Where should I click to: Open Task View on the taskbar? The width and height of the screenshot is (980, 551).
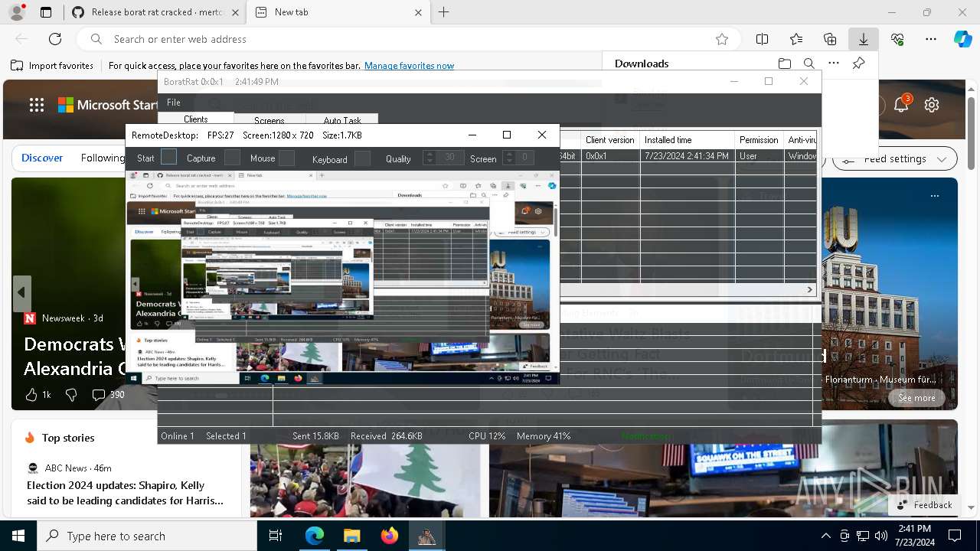[x=276, y=536]
